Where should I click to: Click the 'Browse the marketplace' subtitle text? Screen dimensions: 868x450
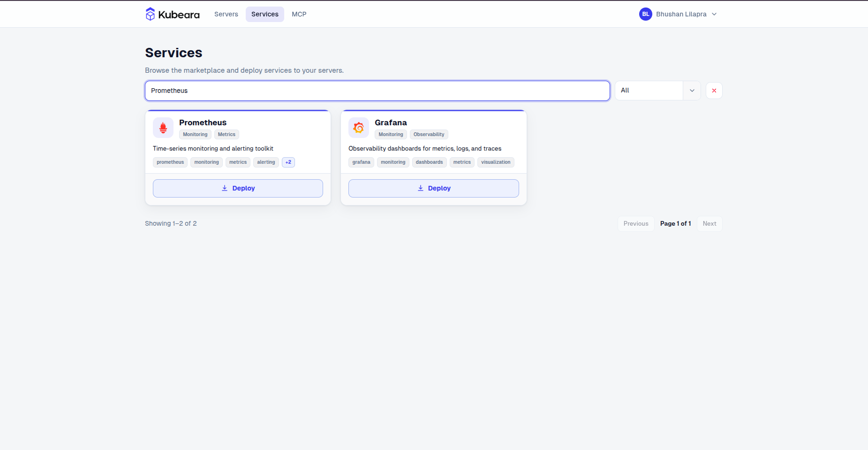pos(244,70)
